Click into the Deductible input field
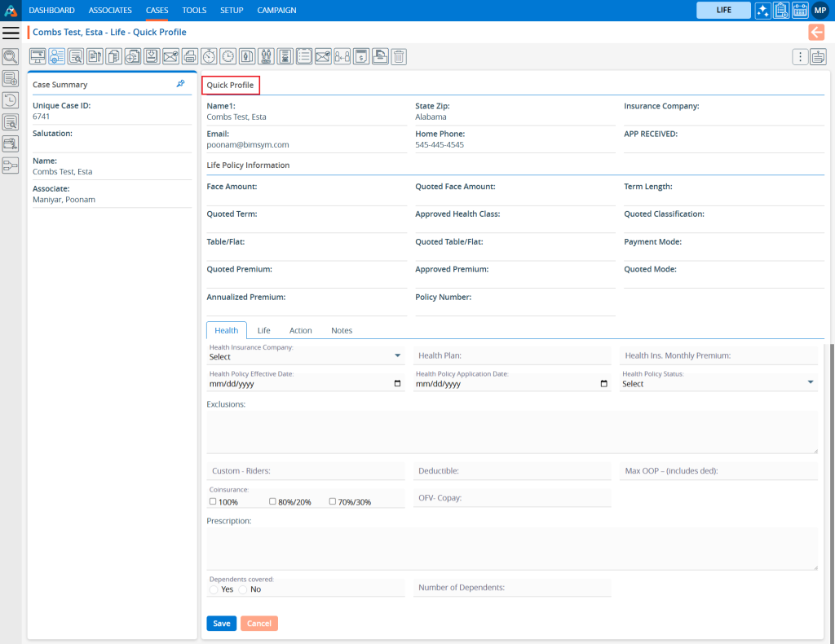Screen dimensions: 835x644 pyautogui.click(x=512, y=471)
